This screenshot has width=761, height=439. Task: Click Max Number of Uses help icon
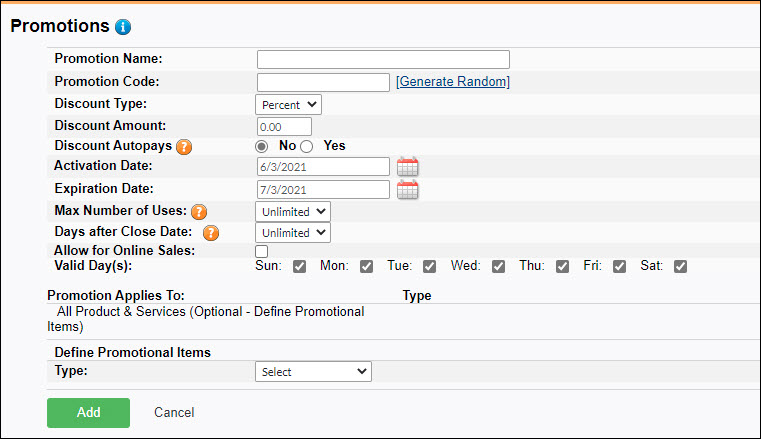199,212
